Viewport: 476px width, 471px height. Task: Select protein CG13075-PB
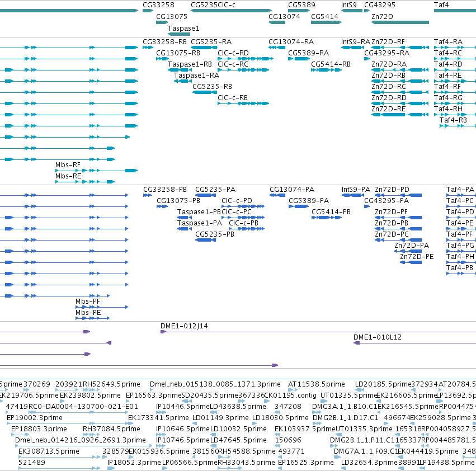[x=162, y=206]
